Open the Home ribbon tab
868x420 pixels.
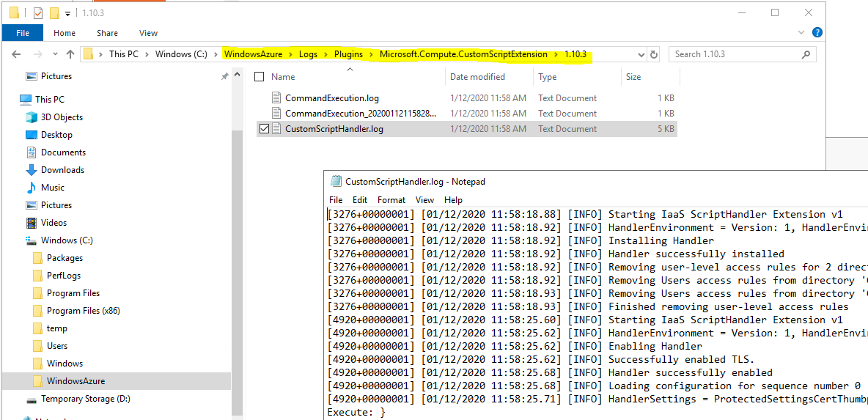pos(65,33)
